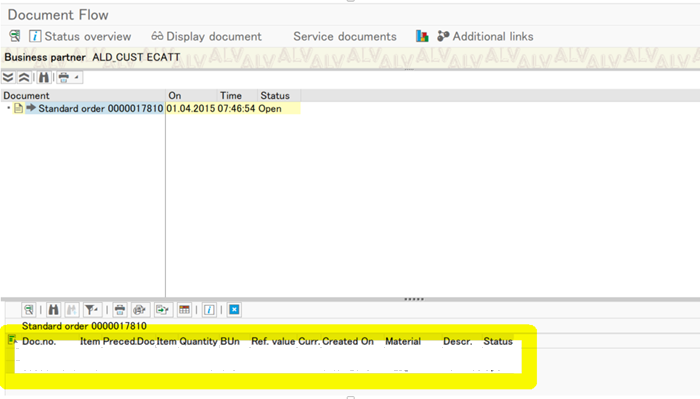700x399 pixels.
Task: Click the greyed Find next icon
Action: (x=71, y=309)
